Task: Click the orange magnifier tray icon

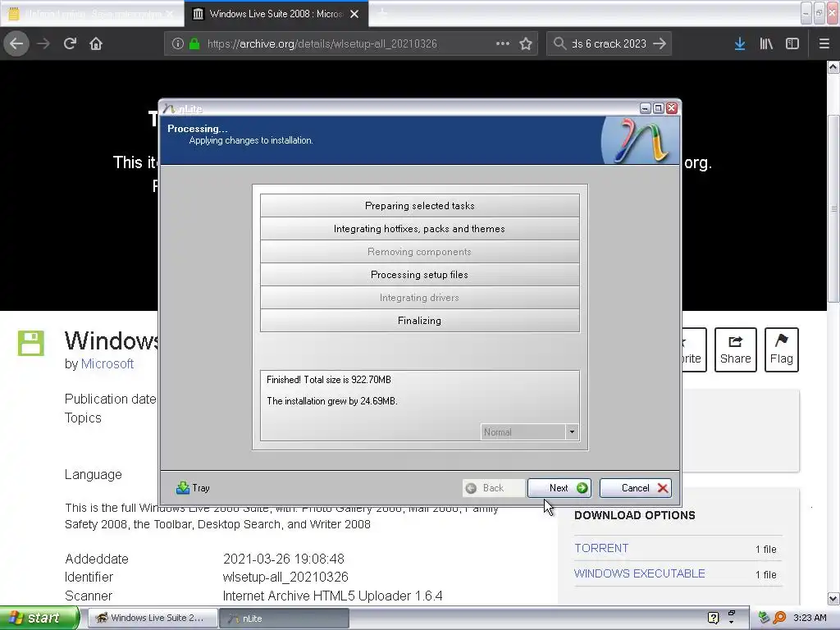Action: pos(779,618)
